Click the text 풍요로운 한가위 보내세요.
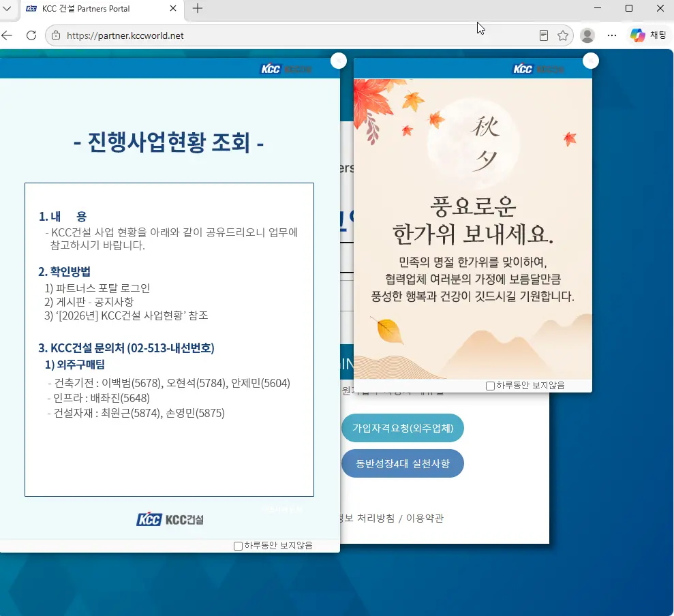674x616 pixels. (473, 221)
